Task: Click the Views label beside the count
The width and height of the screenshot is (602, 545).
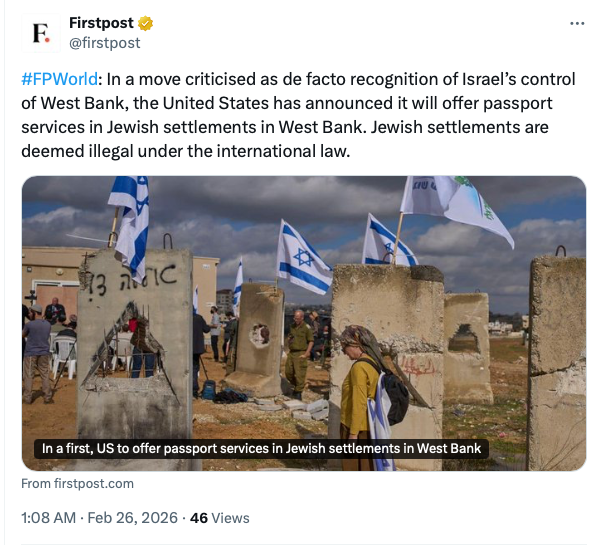Action: pyautogui.click(x=230, y=518)
